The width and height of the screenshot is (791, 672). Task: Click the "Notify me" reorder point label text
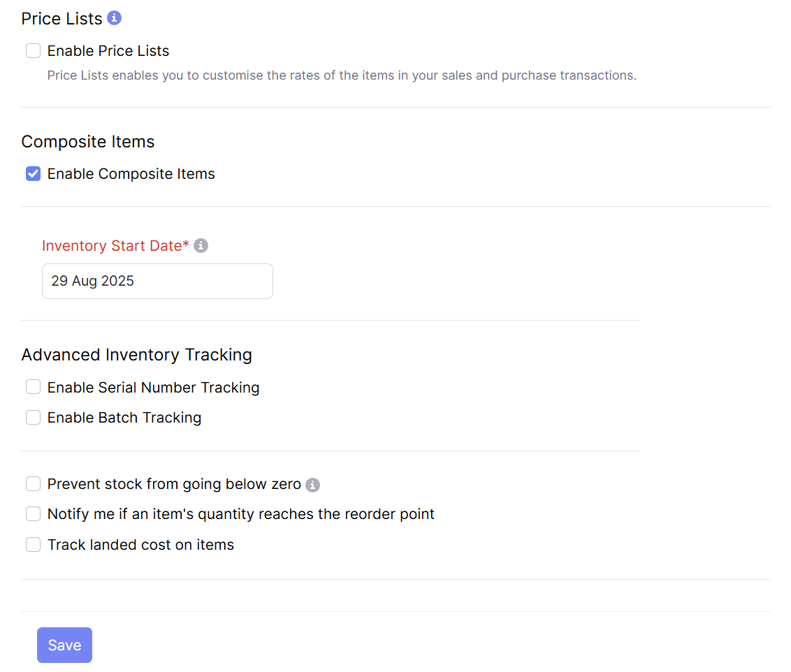[x=240, y=514]
